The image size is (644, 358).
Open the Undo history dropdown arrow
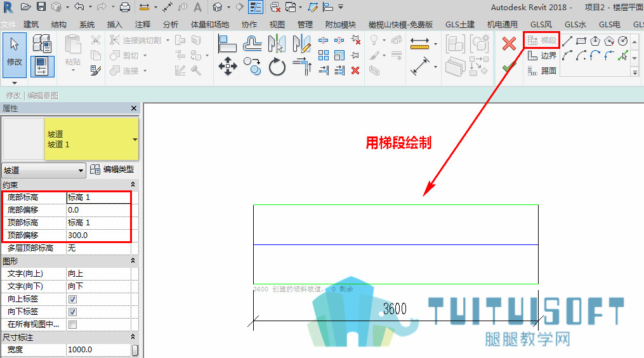click(90, 6)
